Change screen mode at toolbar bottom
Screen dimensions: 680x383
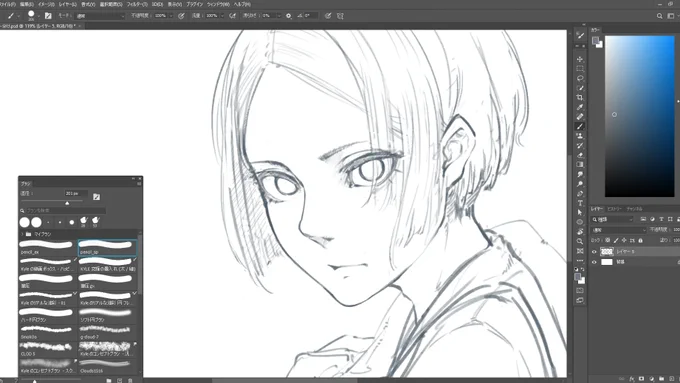(580, 300)
